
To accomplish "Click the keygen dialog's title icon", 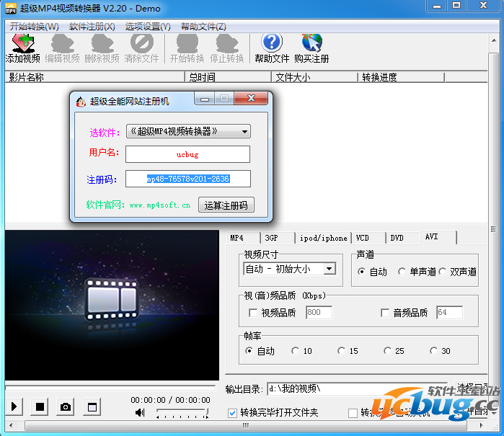I will click(81, 102).
